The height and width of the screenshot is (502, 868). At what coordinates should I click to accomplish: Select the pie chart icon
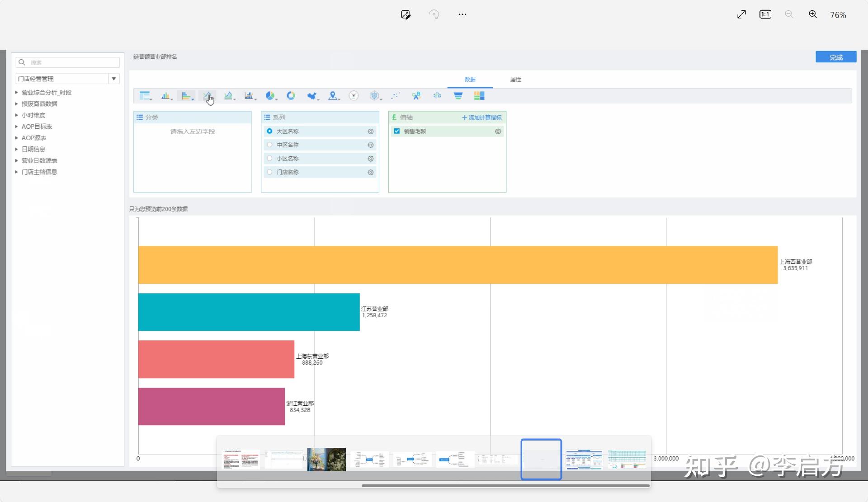pyautogui.click(x=270, y=96)
